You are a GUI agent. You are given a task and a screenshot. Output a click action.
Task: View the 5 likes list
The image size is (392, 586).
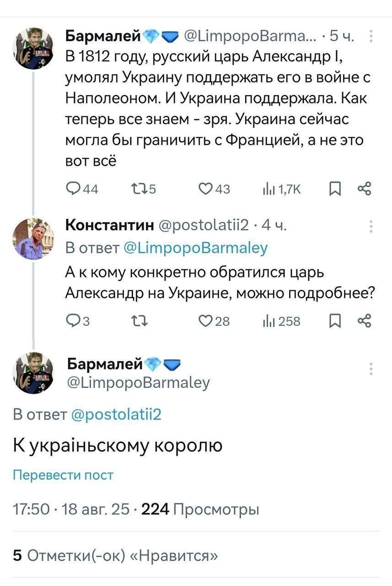[x=115, y=556]
